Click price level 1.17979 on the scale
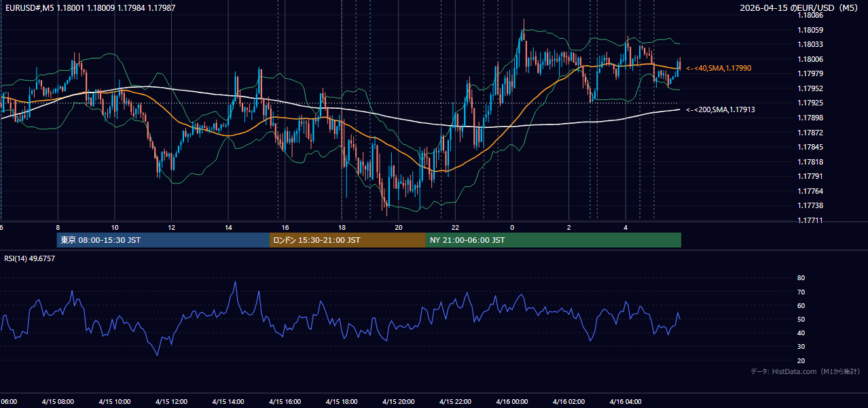This screenshot has height=408, width=868. tap(810, 73)
